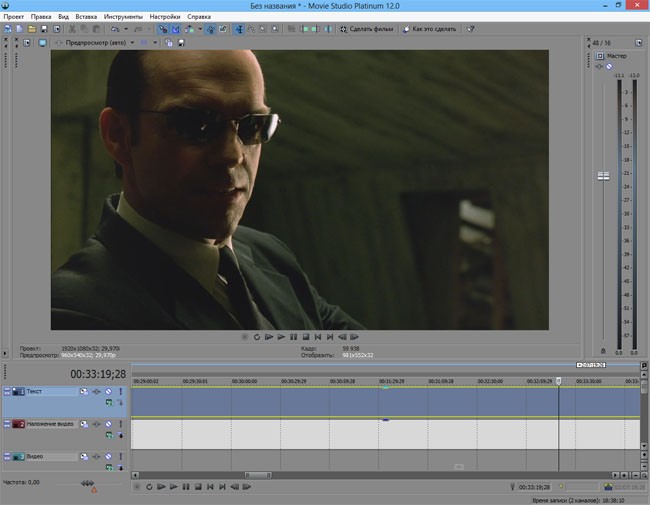
Task: Toggle the Auto Ripple toolbar button
Action: pyautogui.click(x=189, y=29)
